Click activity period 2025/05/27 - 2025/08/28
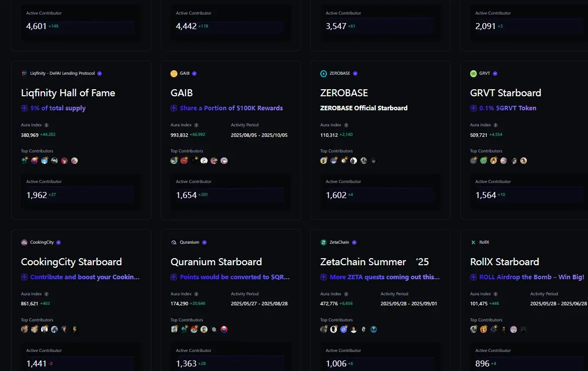Image resolution: width=588 pixels, height=371 pixels. point(259,304)
